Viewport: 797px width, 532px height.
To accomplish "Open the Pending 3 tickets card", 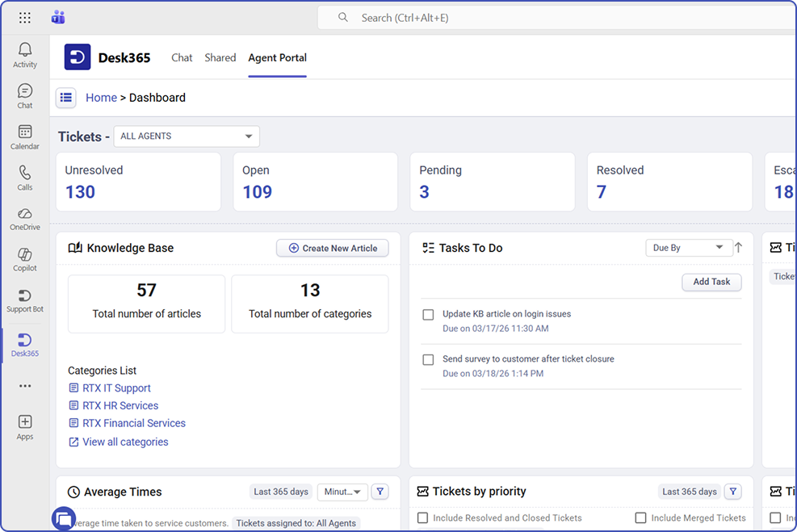I will [x=493, y=182].
